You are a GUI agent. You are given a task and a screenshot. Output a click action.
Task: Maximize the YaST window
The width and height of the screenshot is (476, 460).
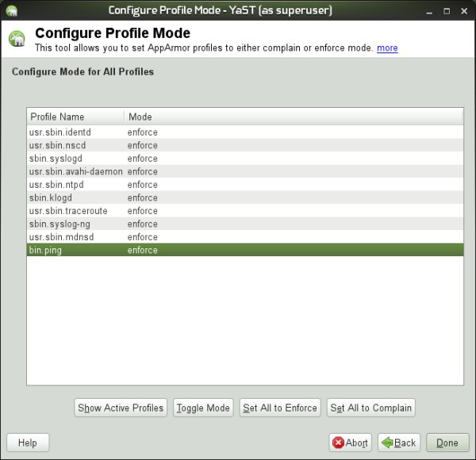click(447, 11)
